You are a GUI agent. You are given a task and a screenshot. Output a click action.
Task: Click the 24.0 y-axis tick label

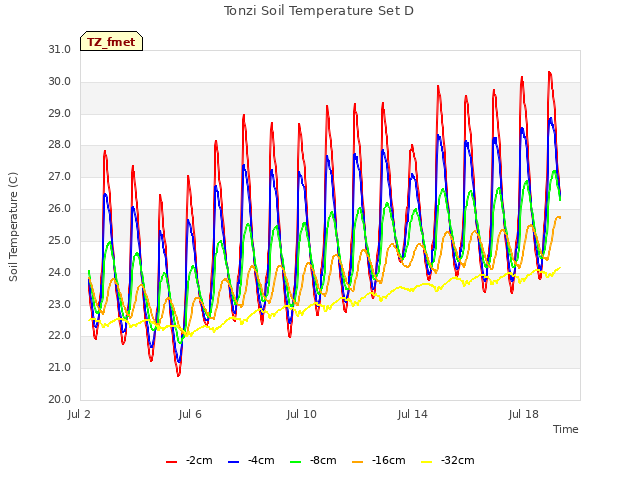coord(60,272)
